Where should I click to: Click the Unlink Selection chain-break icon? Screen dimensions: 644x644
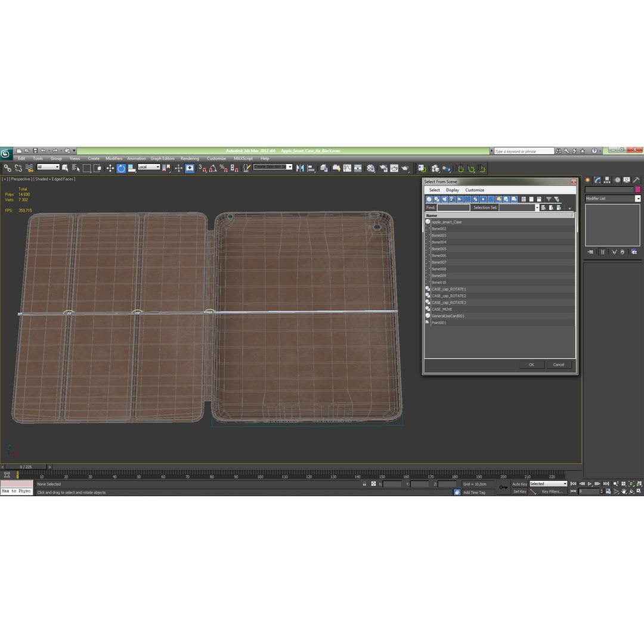(x=18, y=168)
